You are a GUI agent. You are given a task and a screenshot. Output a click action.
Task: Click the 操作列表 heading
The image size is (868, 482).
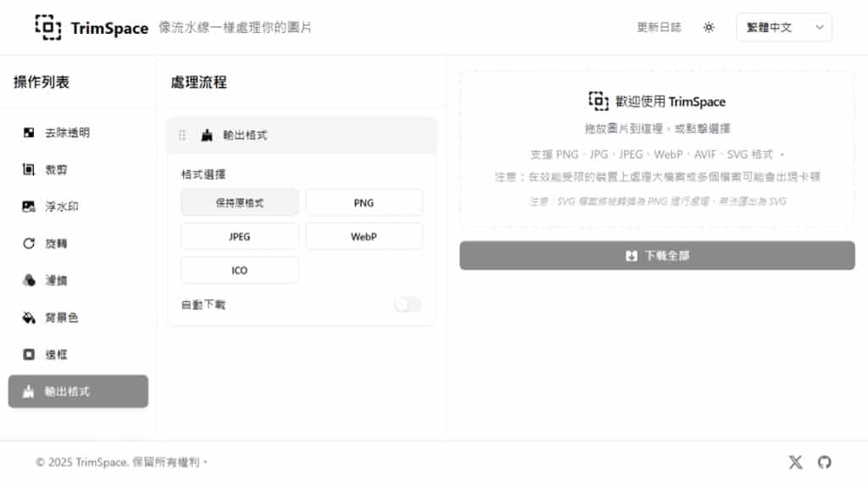coord(42,82)
